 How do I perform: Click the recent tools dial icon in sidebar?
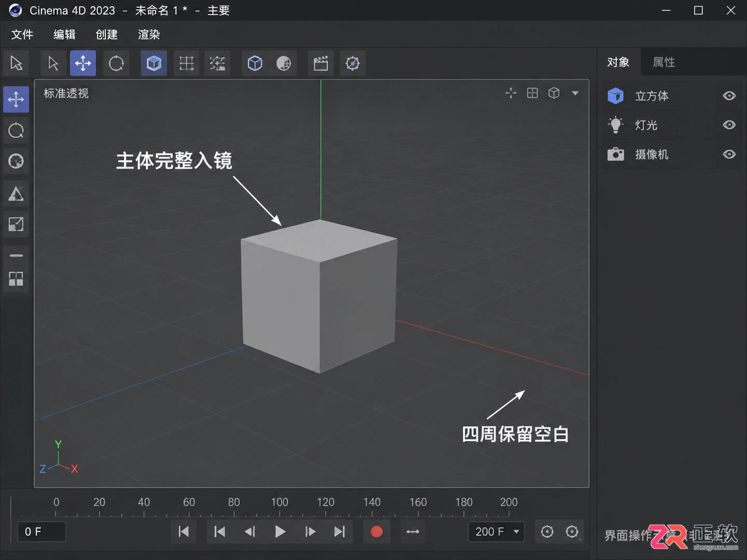pyautogui.click(x=16, y=161)
